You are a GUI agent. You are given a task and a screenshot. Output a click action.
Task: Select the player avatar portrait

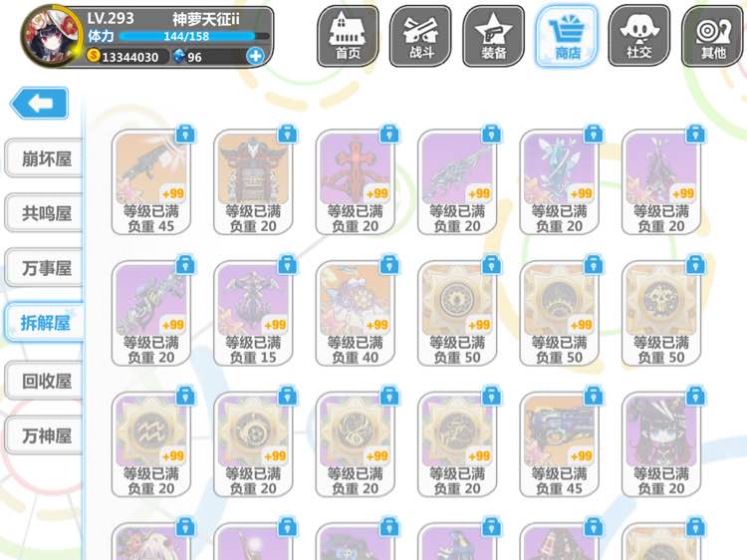click(x=52, y=37)
